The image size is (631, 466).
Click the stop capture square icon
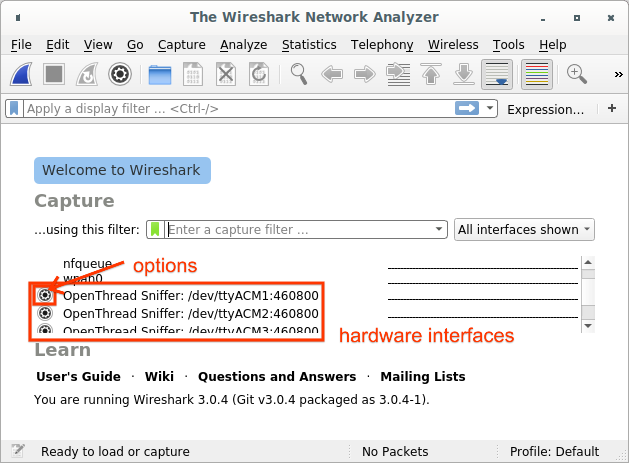pos(55,74)
